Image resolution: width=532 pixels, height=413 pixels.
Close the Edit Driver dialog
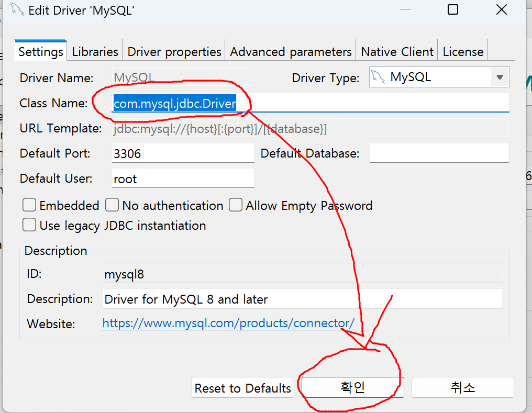pyautogui.click(x=502, y=9)
